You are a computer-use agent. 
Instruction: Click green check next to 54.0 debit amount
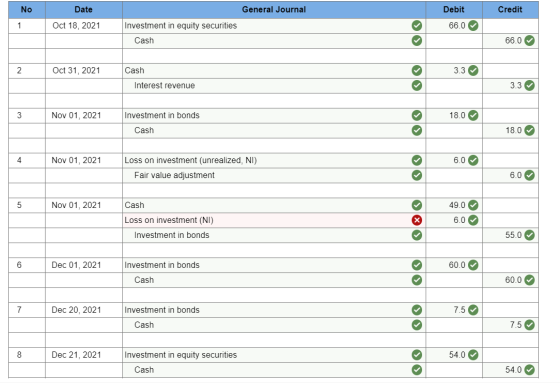pyautogui.click(x=473, y=355)
